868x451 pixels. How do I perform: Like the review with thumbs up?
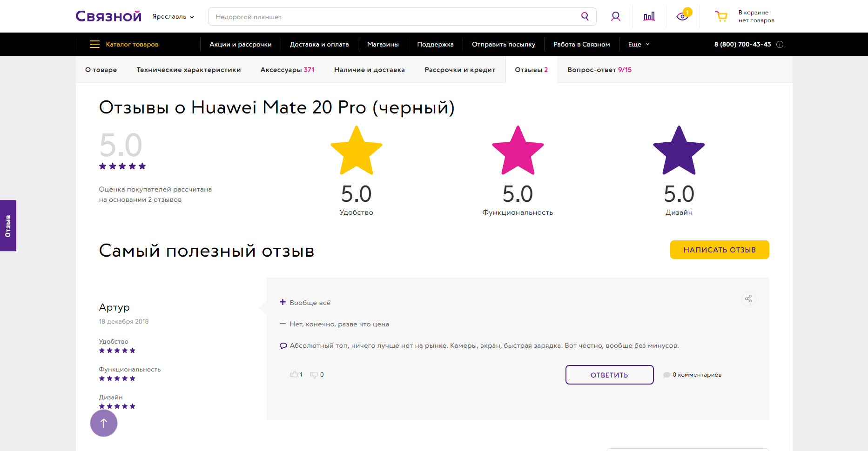coord(294,374)
